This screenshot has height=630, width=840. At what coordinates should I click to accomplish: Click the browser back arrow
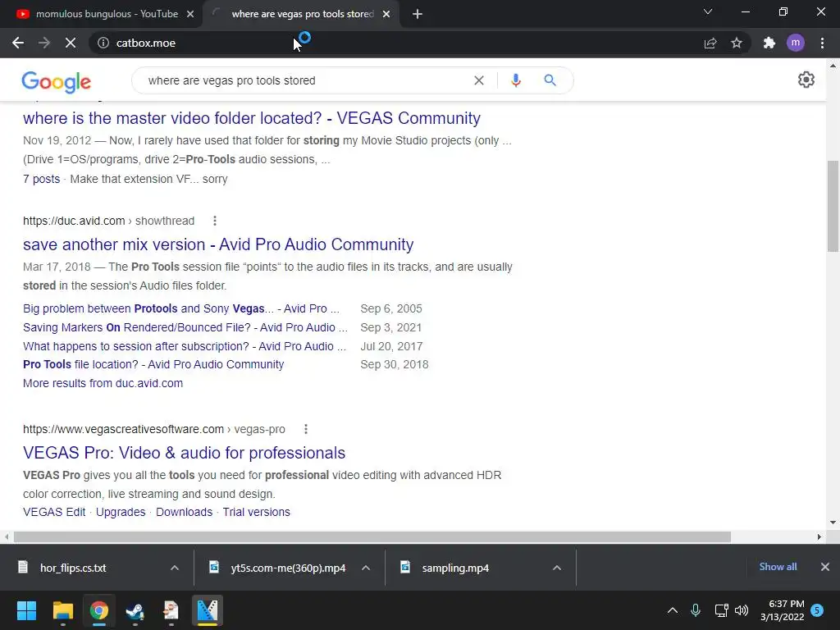[x=18, y=43]
